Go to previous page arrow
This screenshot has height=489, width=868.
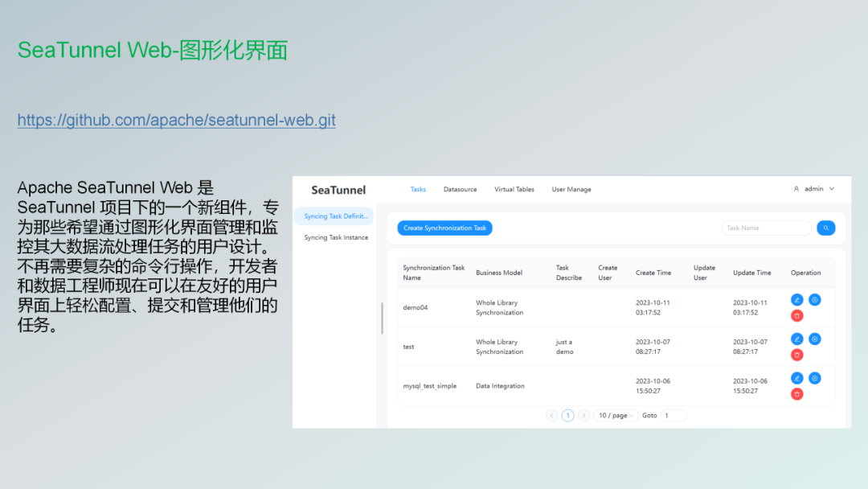pyautogui.click(x=551, y=415)
